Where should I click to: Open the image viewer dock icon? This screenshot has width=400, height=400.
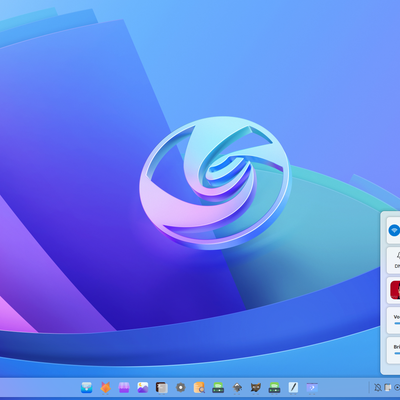click(x=143, y=387)
